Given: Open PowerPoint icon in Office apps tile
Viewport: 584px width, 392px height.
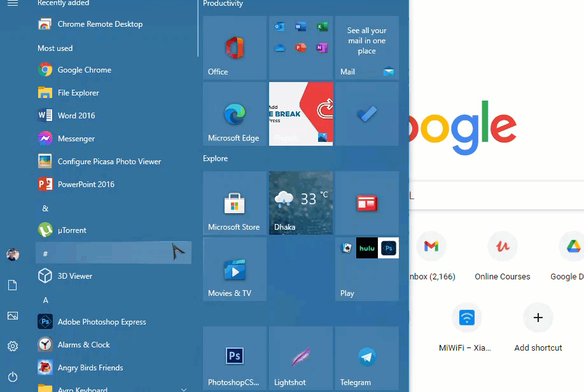Looking at the screenshot, I should [x=300, y=48].
